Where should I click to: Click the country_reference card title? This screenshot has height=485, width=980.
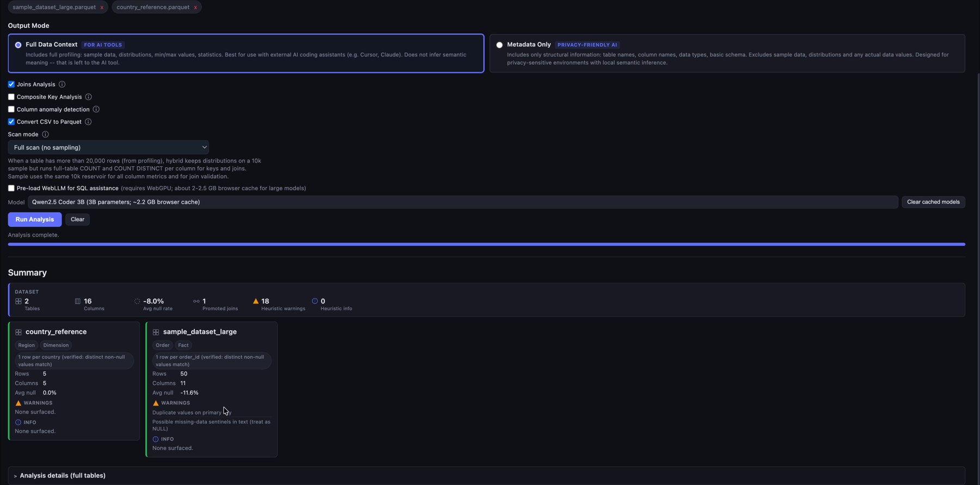(x=56, y=331)
